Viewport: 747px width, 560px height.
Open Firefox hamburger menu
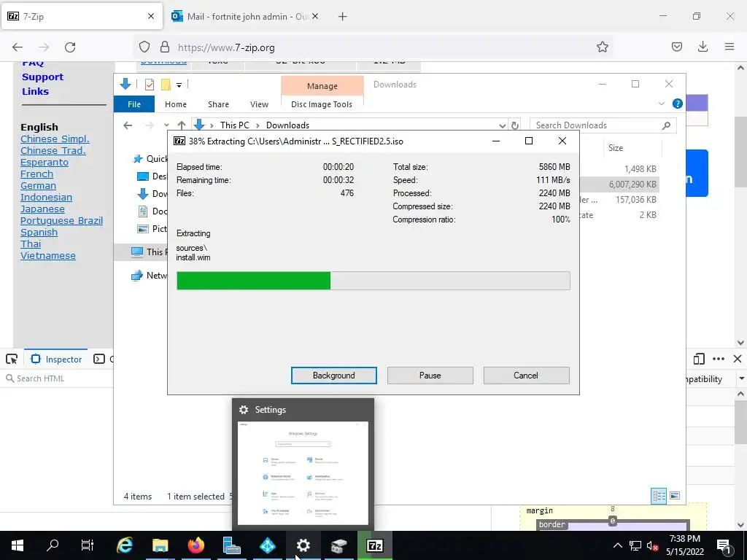point(729,47)
